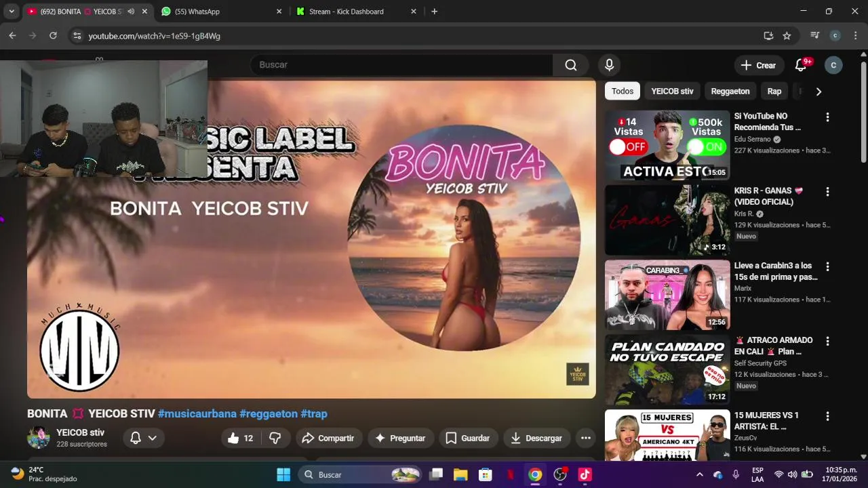Reload the current page

[x=53, y=36]
